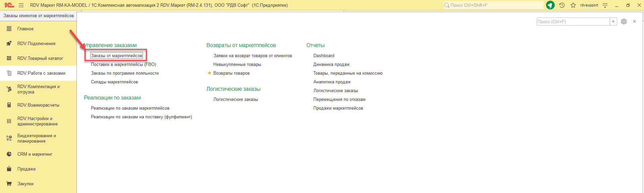This screenshot has width=644, height=193.
Task: Click the Поиск (Ctrl+F) section search field
Action: (573, 22)
